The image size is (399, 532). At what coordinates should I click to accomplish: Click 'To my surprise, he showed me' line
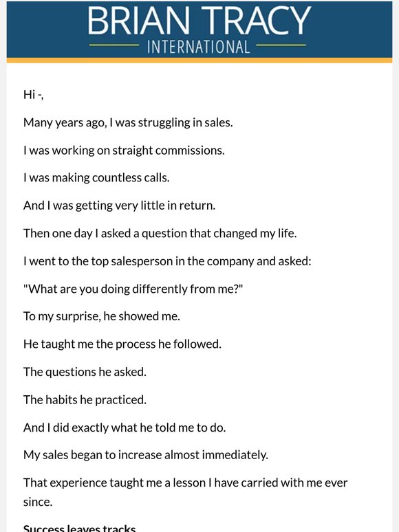coord(102,317)
